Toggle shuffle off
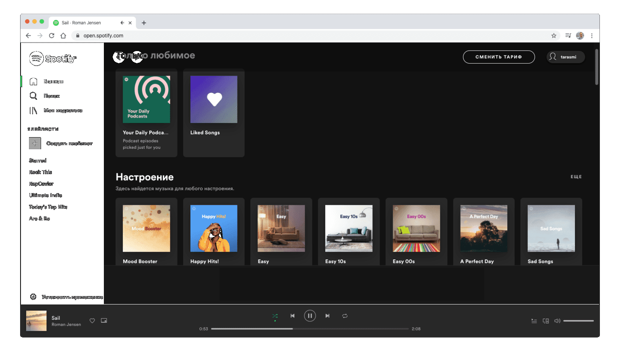This screenshot has width=620, height=364. click(275, 316)
